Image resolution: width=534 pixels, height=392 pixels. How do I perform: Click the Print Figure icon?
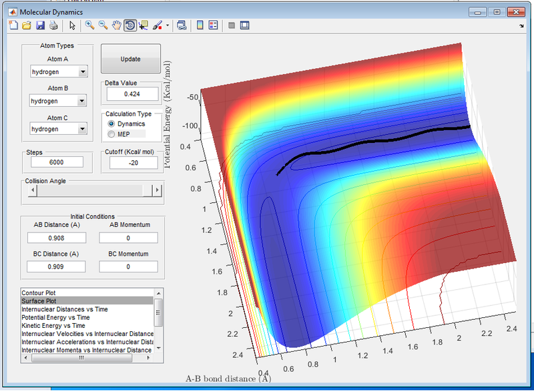[x=53, y=26]
